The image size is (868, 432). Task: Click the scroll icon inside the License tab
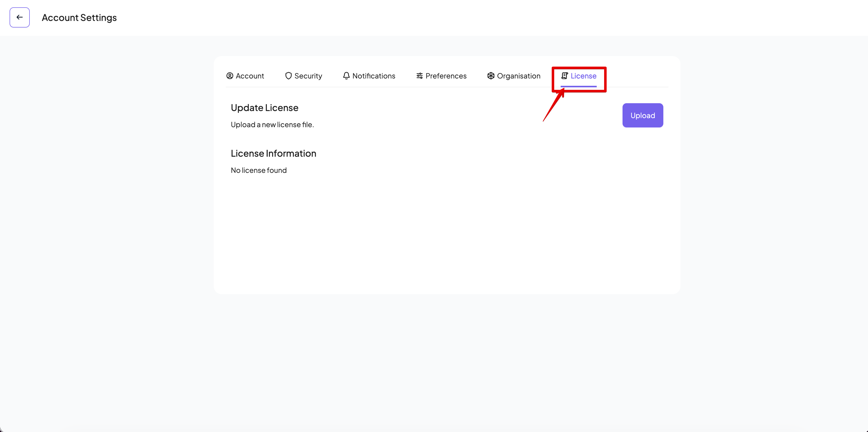(x=565, y=76)
